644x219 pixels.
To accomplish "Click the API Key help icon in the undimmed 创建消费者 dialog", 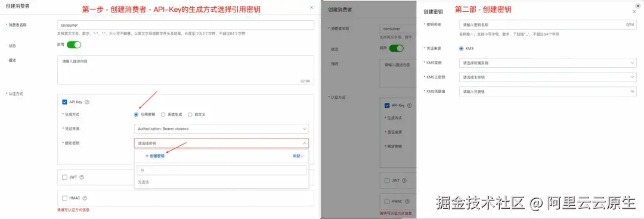I will 87,102.
